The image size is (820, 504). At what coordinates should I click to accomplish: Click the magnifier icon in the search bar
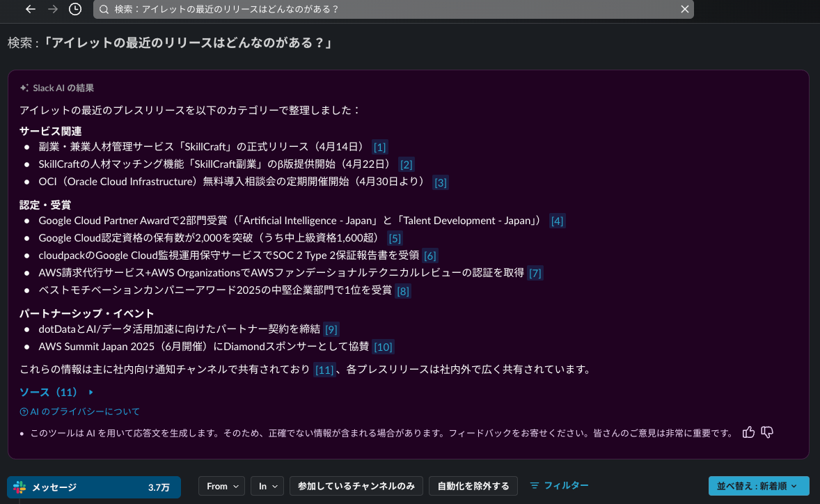104,10
